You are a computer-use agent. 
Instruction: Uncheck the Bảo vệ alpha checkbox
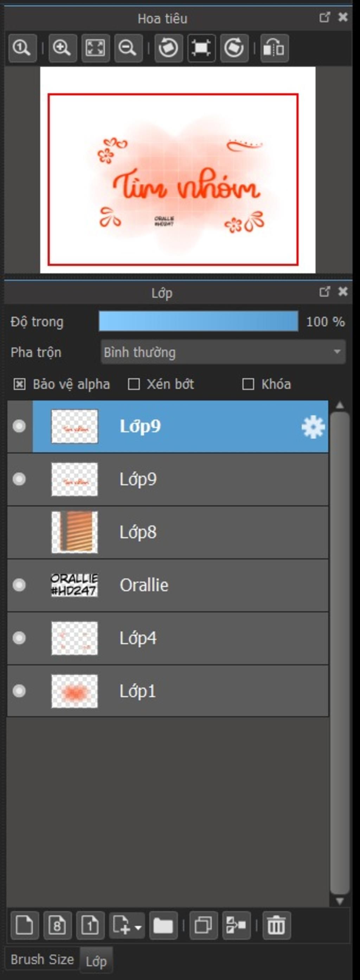pos(19,384)
